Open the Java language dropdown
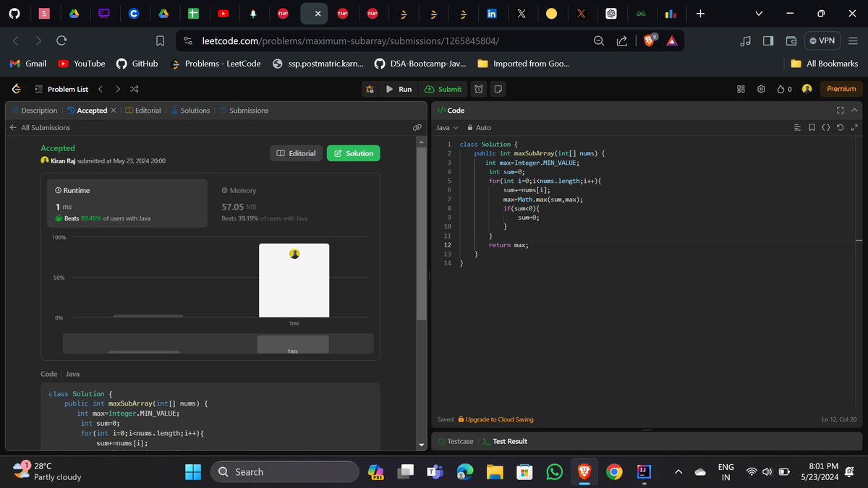Image resolution: width=868 pixels, height=488 pixels. (x=447, y=127)
